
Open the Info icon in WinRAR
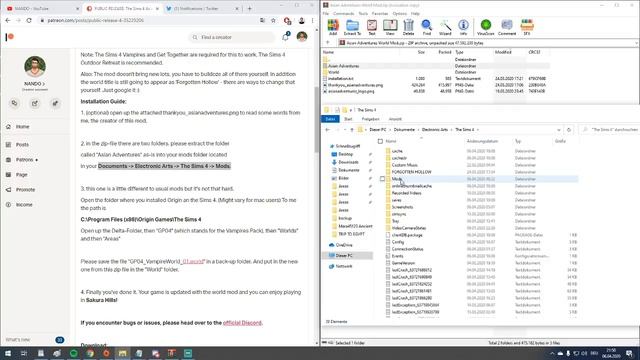[x=463, y=27]
